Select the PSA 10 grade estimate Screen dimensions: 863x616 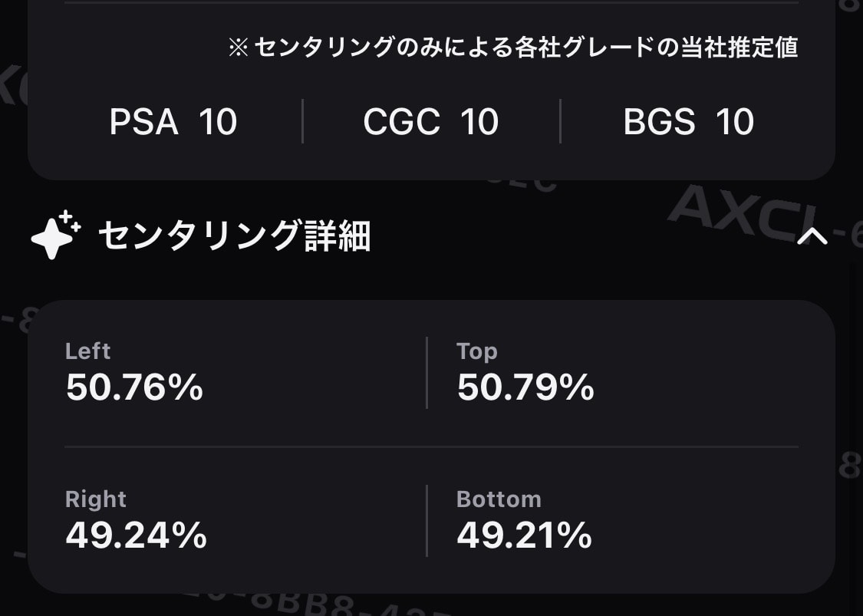click(173, 122)
